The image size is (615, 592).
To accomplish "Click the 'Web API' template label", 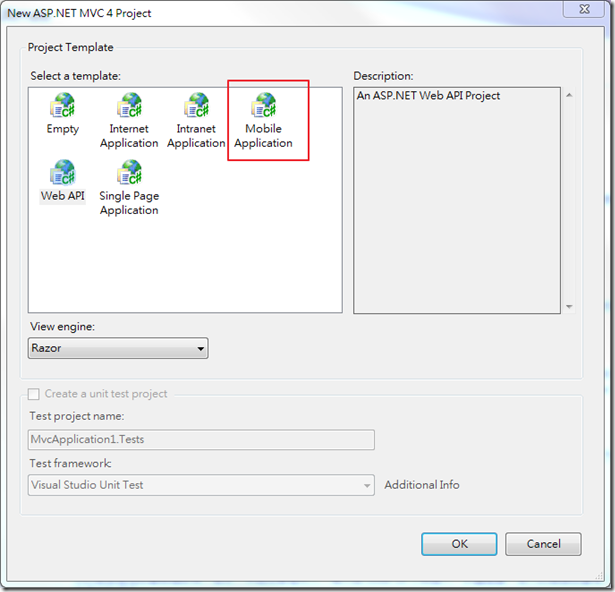I will pyautogui.click(x=63, y=196).
